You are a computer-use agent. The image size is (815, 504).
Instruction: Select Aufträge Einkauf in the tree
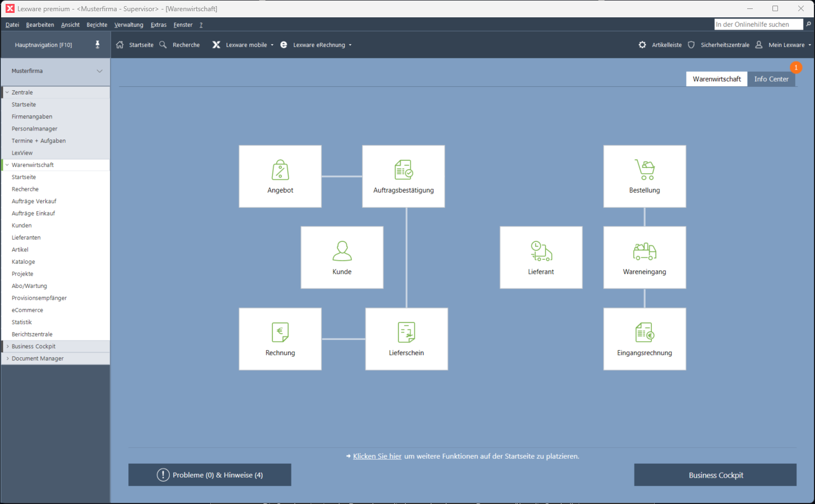(x=34, y=213)
